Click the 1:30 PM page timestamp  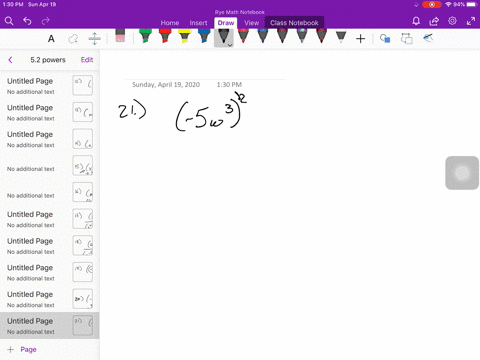(229, 85)
